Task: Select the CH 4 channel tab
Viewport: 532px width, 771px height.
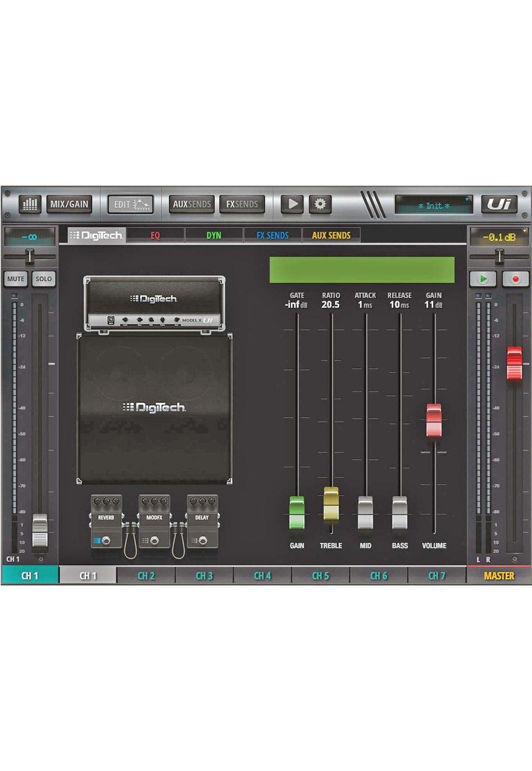Action: [x=263, y=575]
